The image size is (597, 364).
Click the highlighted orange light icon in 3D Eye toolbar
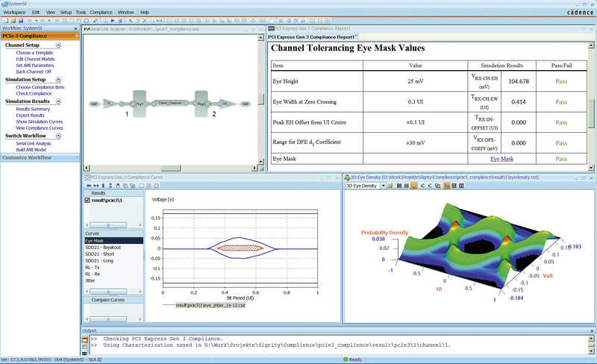coord(414,186)
